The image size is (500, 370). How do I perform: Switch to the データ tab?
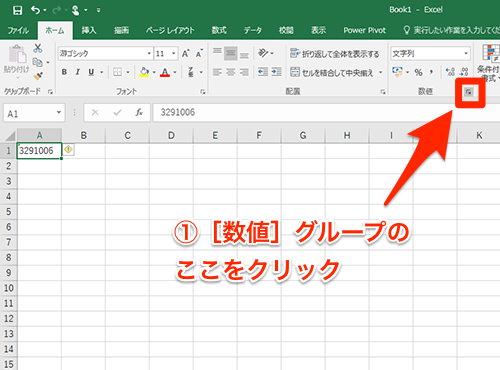point(252,30)
